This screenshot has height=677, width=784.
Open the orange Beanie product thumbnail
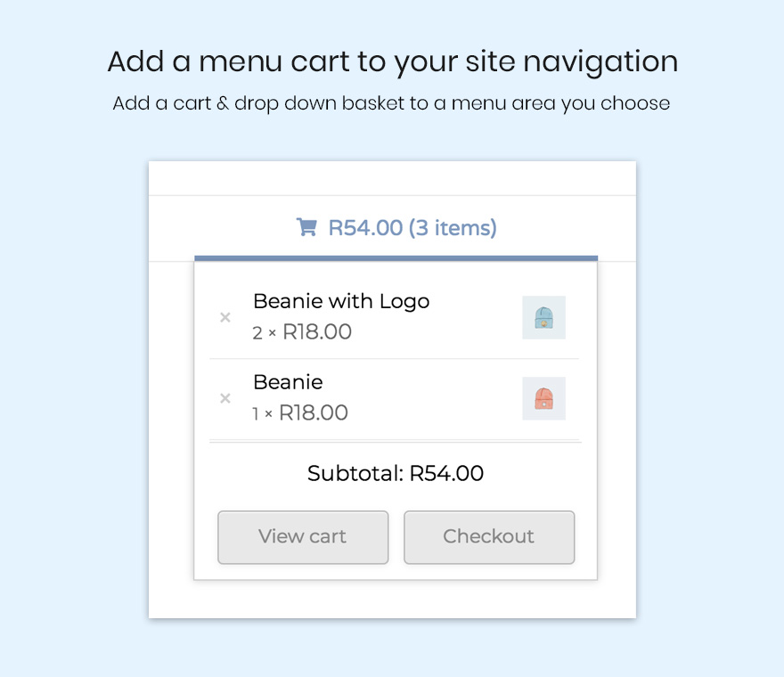coord(543,398)
